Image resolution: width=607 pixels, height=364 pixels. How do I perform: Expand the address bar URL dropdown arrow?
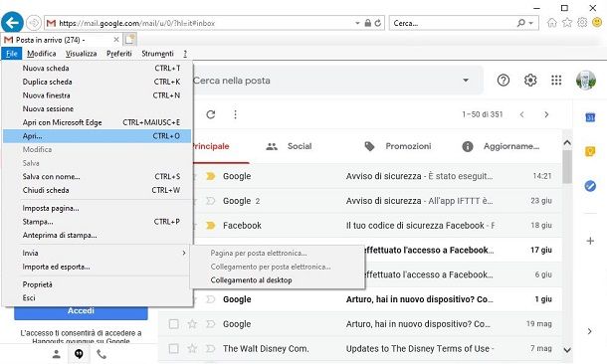point(357,23)
